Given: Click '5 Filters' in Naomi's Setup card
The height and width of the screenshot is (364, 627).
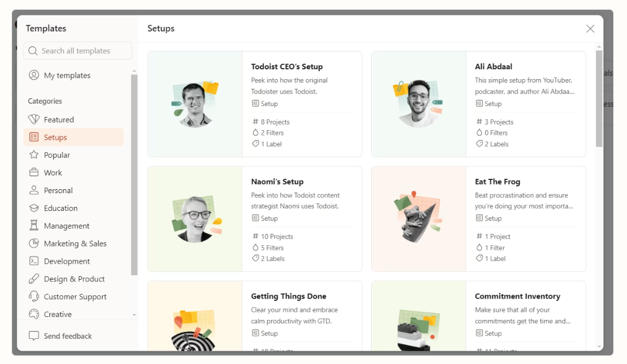Looking at the screenshot, I should pos(272,248).
